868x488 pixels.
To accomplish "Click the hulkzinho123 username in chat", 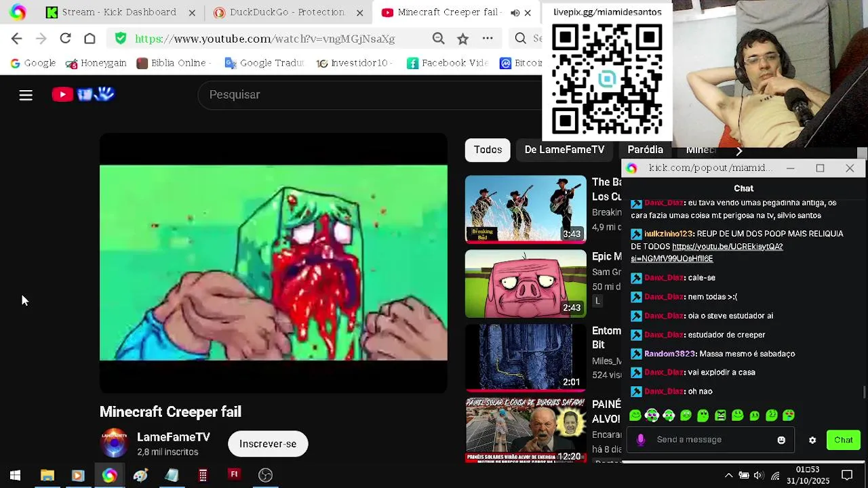I will click(x=669, y=234).
